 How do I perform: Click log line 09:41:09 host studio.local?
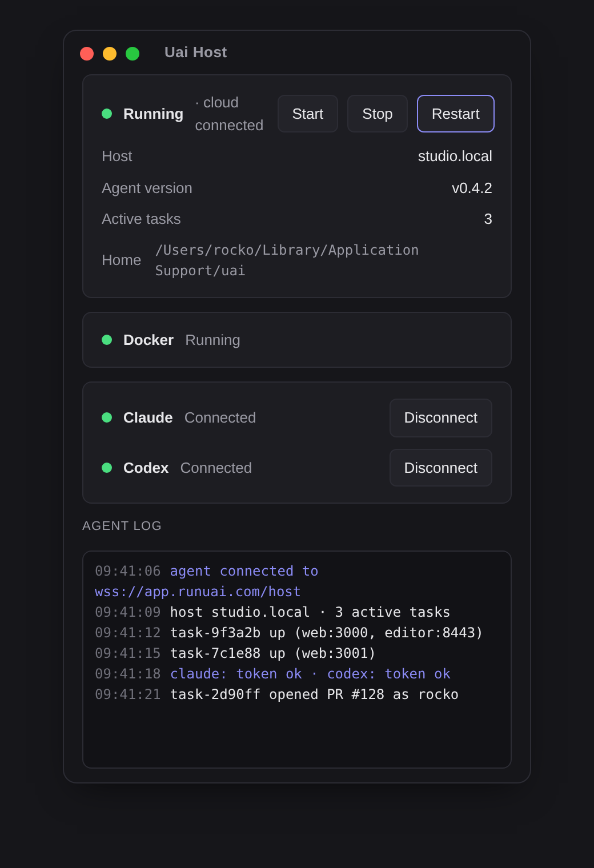[272, 612]
